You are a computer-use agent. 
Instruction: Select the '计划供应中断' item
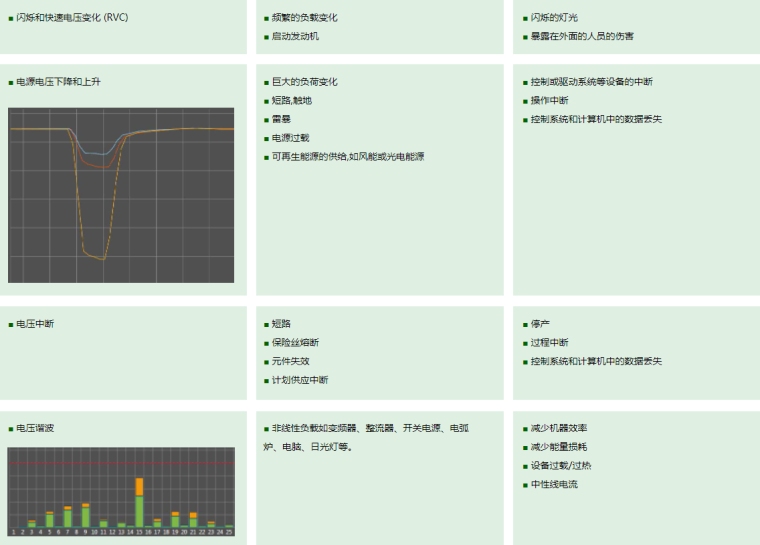pyautogui.click(x=299, y=380)
